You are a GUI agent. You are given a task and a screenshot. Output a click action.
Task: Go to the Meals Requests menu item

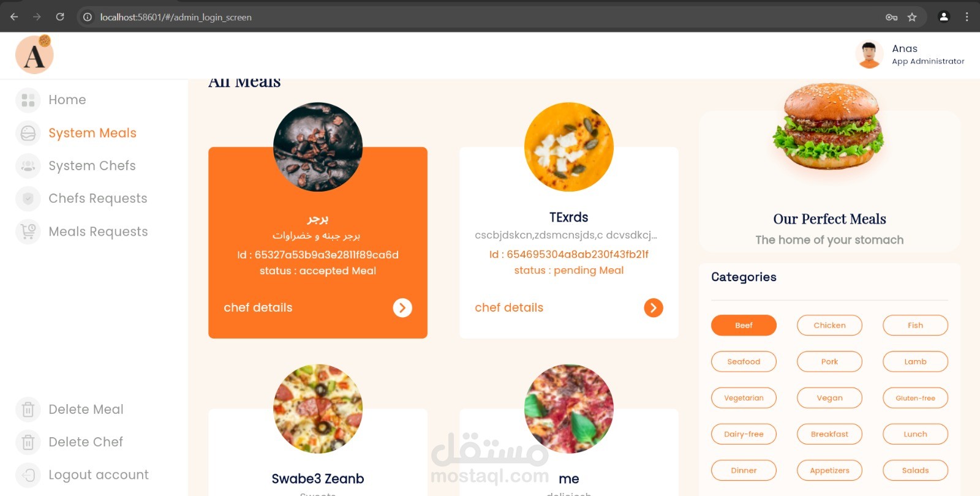[x=98, y=231]
